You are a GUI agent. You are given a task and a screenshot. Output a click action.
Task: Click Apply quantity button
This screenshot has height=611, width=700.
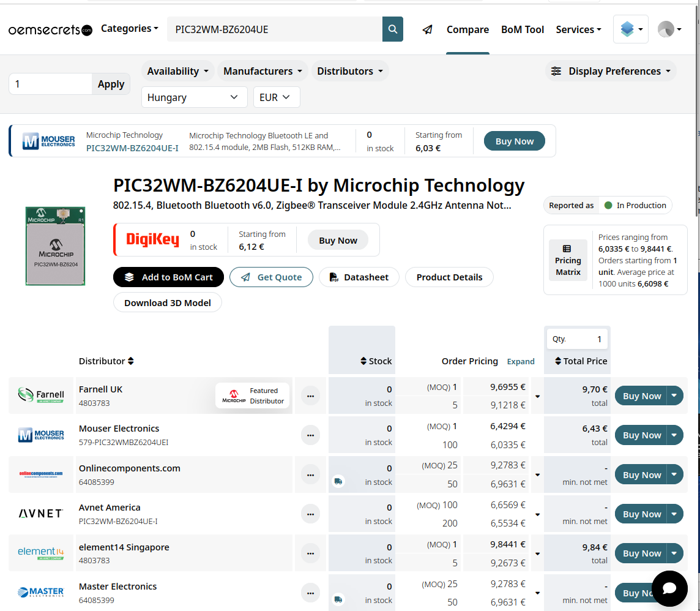click(111, 84)
